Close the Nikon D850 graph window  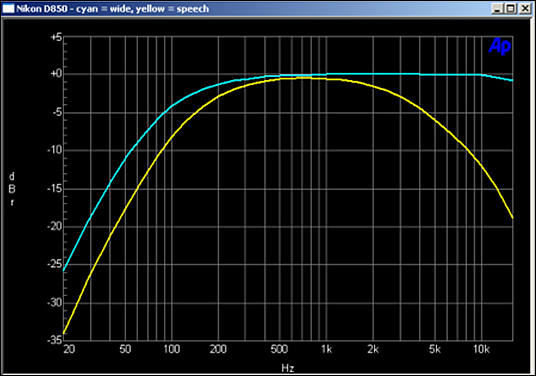coord(524,8)
